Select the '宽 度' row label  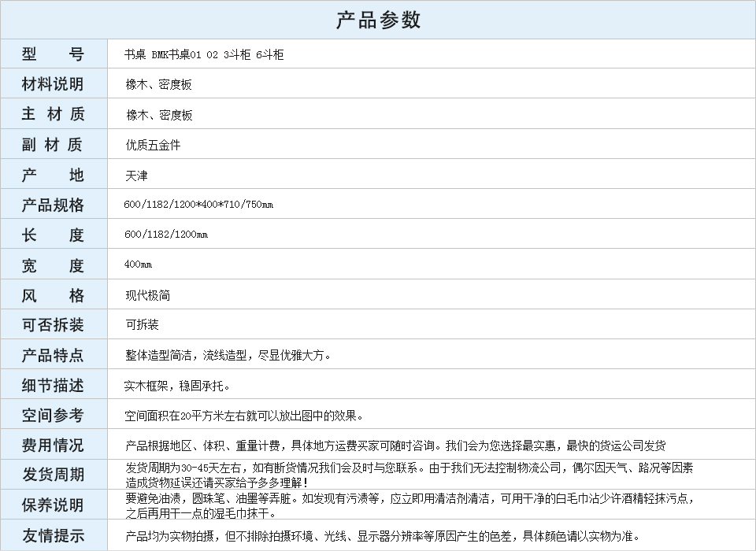coord(53,265)
